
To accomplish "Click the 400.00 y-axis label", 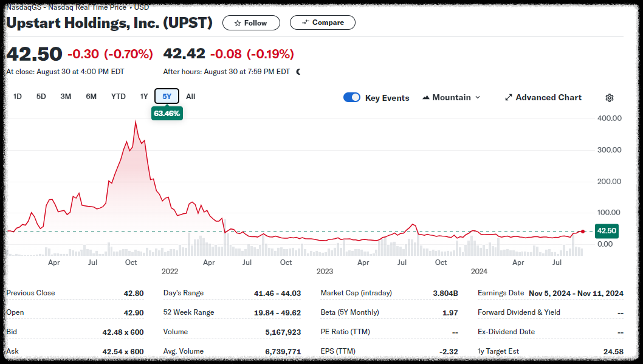I will (x=610, y=118).
